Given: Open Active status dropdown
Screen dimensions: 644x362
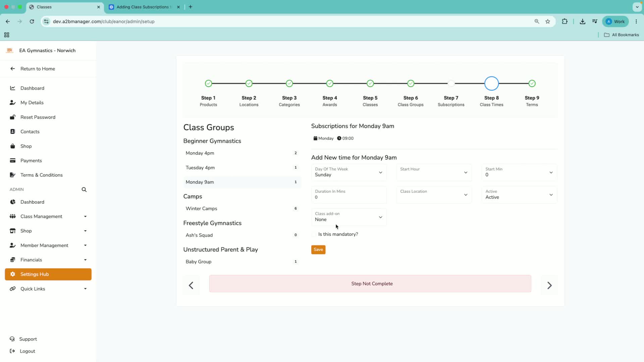Looking at the screenshot, I should point(519,195).
